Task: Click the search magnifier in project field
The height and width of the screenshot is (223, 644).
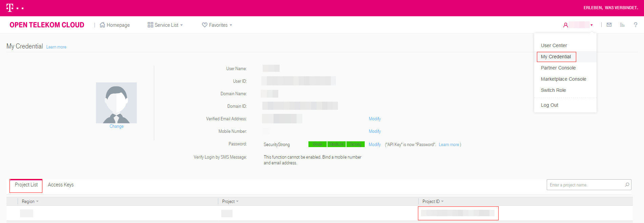Action: pos(627,185)
